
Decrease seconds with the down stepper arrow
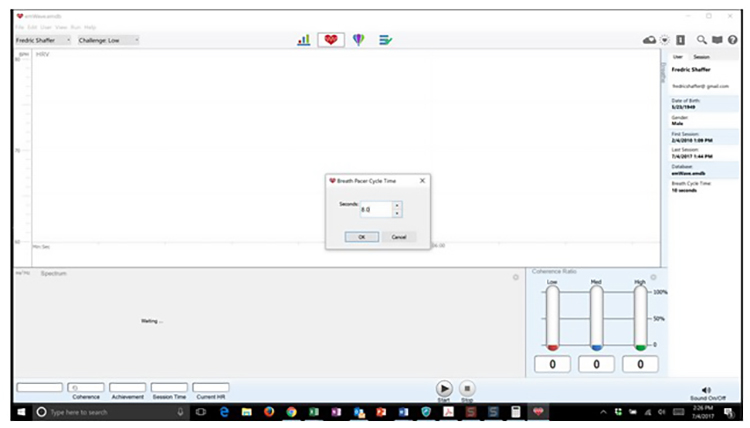(x=397, y=213)
